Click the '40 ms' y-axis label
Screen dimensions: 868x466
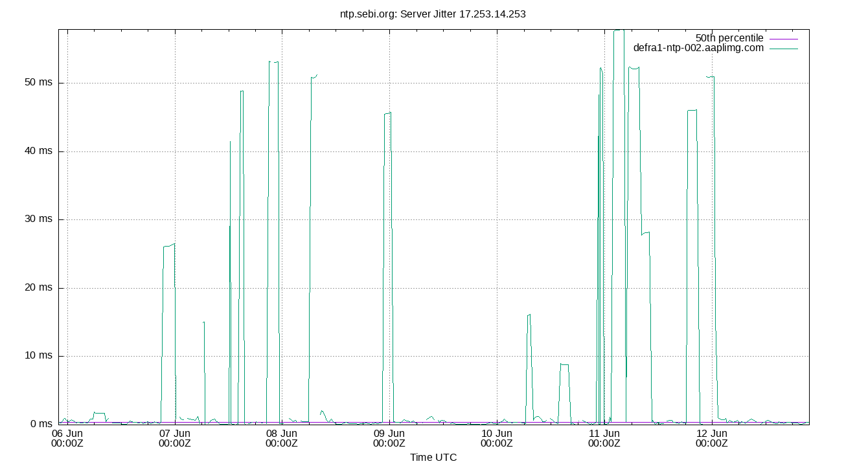point(38,151)
